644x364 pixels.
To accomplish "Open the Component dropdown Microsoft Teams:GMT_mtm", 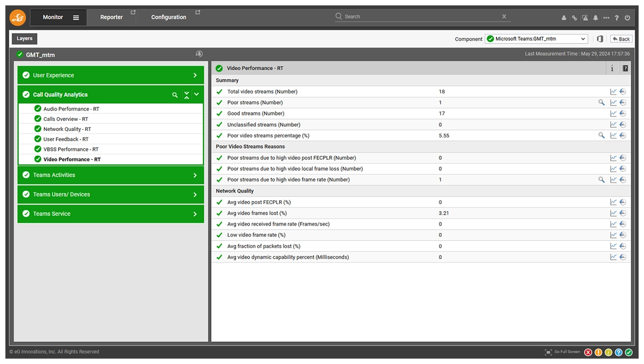I will [537, 39].
